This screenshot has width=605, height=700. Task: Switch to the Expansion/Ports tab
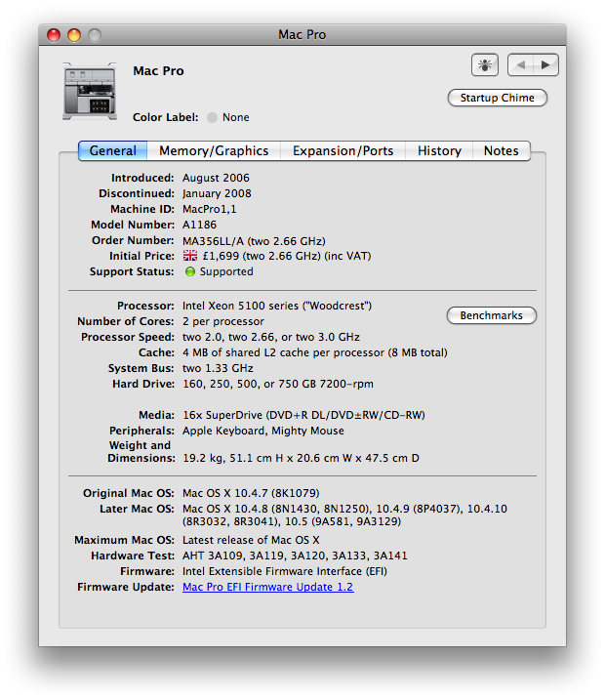coord(343,151)
